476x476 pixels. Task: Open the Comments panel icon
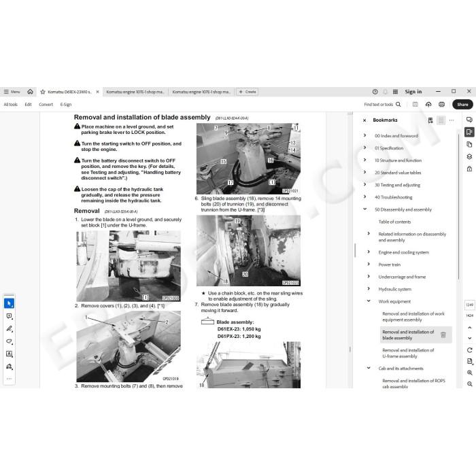(469, 120)
